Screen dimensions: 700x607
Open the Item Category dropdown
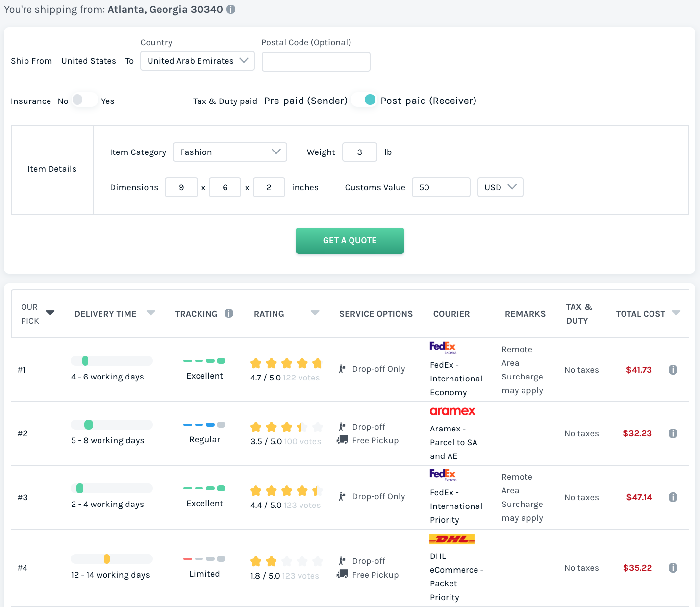[x=230, y=152]
